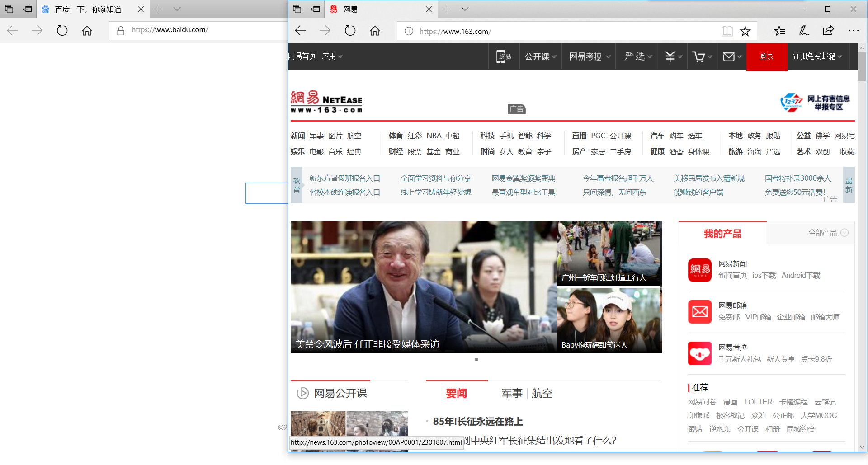Open the 网易邮箱 envelope icon
Viewport: 868px width, 465px height.
click(700, 312)
